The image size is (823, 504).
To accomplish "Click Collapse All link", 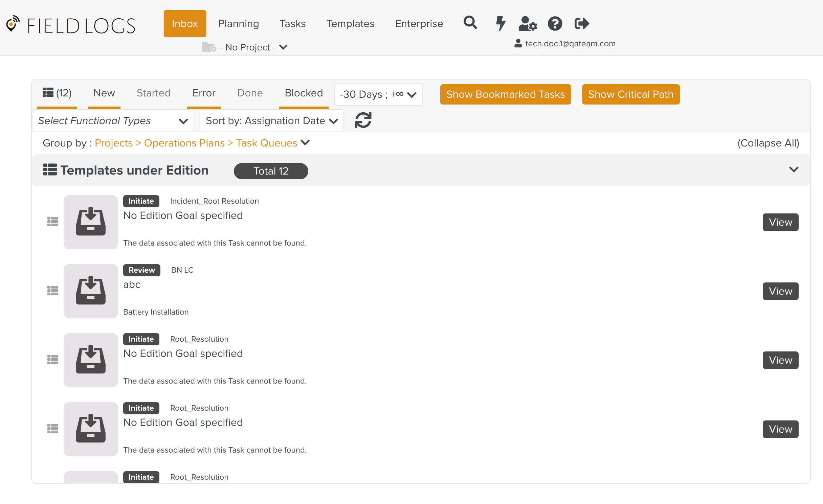I will (768, 143).
